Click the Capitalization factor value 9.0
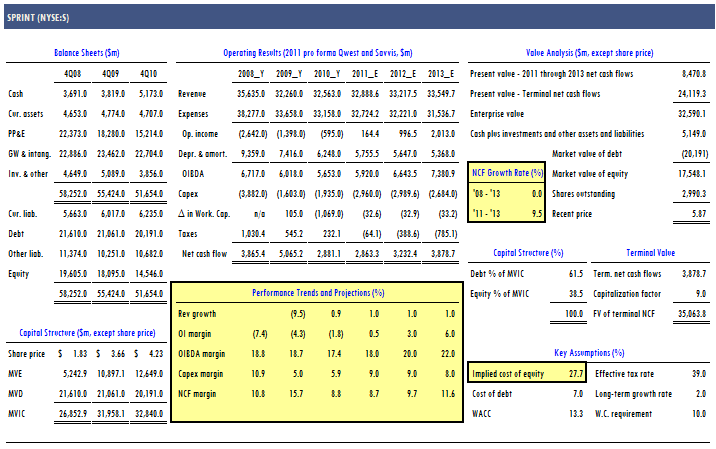Viewport: 716px width, 449px height. [x=702, y=293]
